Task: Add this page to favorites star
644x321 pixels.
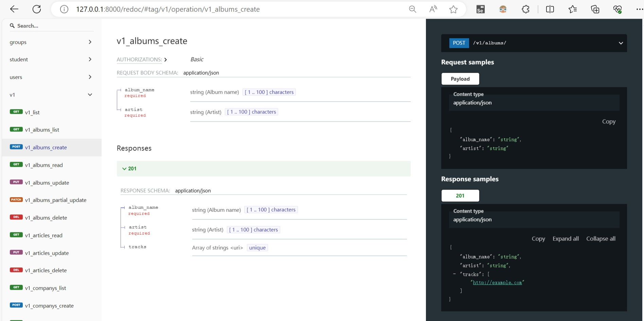Action: (x=453, y=9)
